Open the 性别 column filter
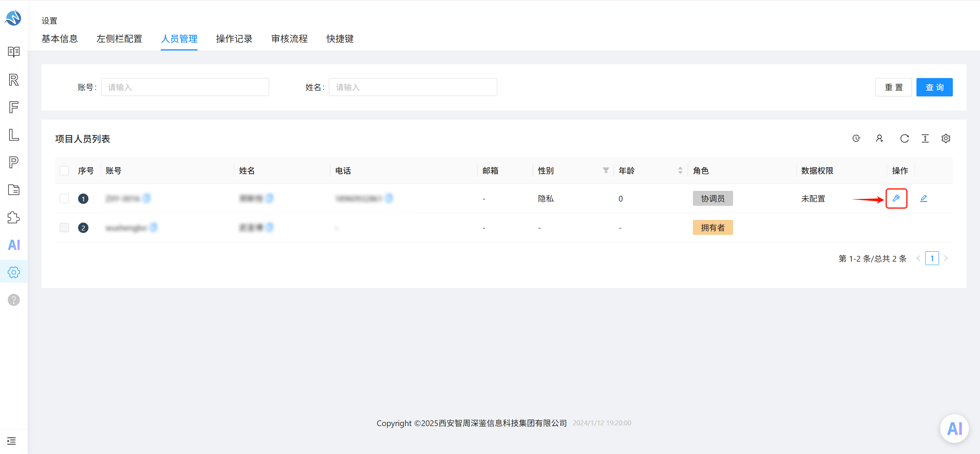The width and height of the screenshot is (980, 454). (606, 171)
